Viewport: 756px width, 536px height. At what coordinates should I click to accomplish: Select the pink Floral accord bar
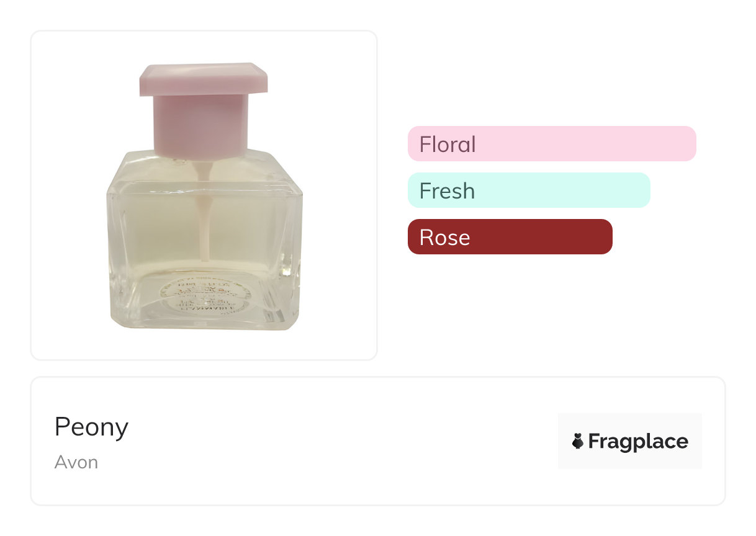552,144
